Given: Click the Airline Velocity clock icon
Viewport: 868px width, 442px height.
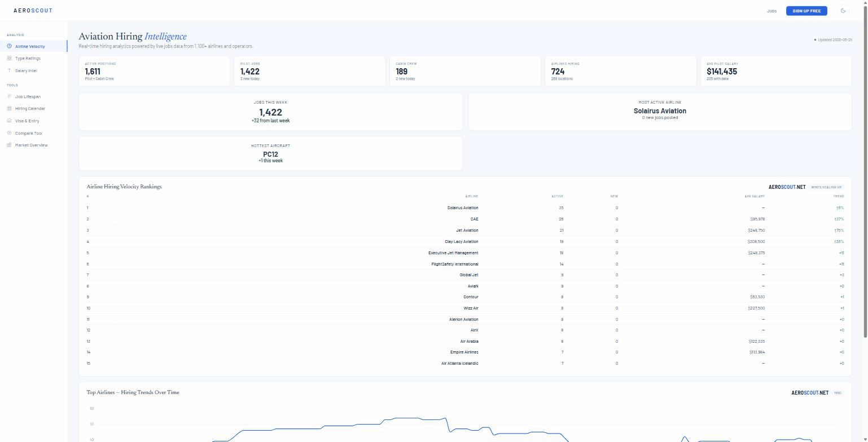Looking at the screenshot, I should tap(9, 46).
